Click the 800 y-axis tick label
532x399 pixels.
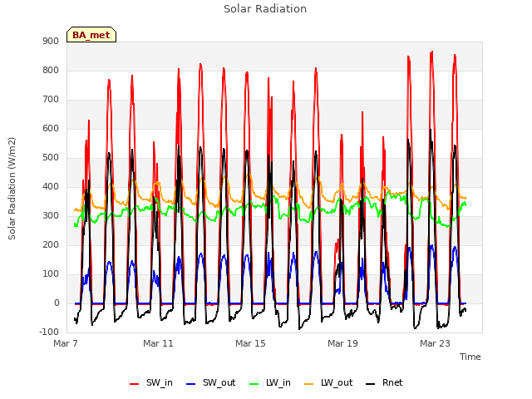point(51,71)
